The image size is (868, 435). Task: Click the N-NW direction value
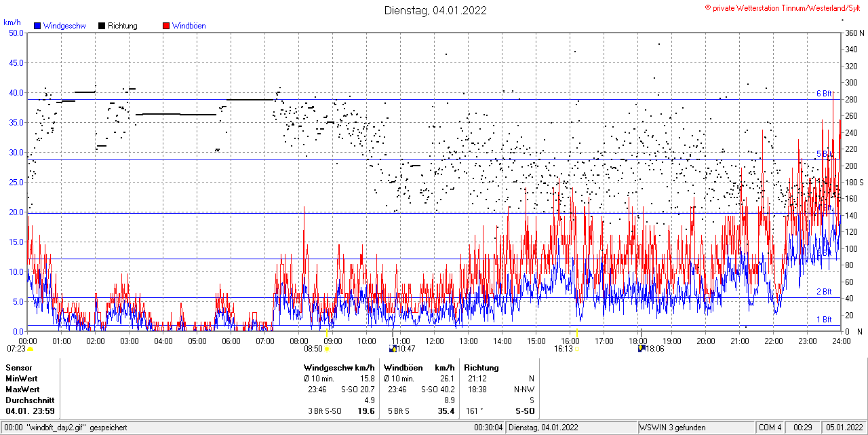coord(524,390)
